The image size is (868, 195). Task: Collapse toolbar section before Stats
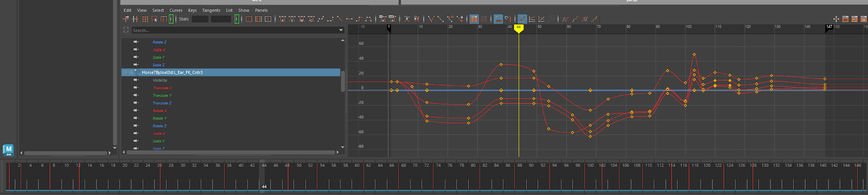171,19
